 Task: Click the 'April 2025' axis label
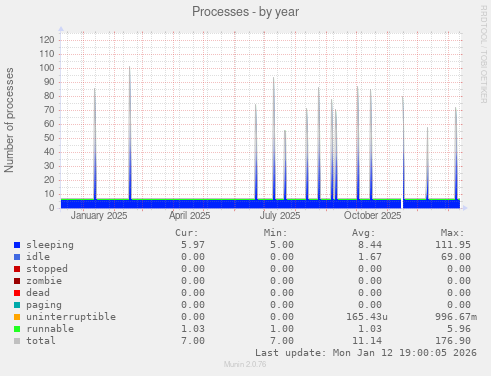click(x=189, y=216)
